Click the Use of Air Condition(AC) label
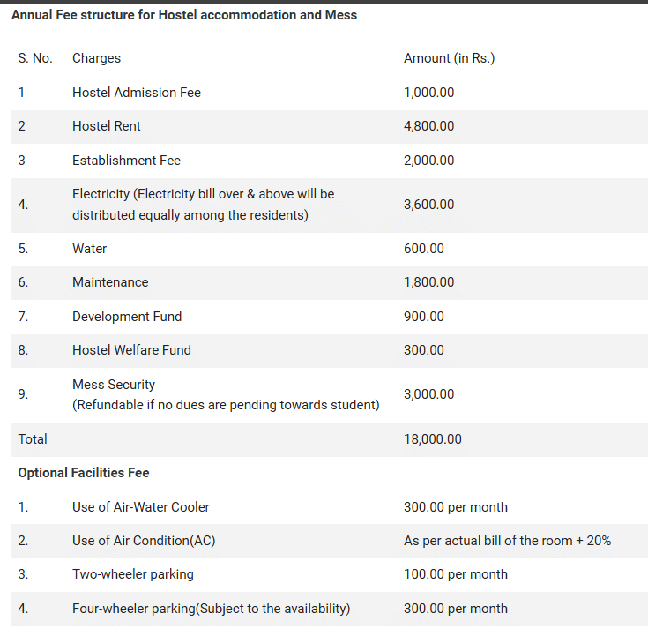648x644 pixels. (144, 541)
